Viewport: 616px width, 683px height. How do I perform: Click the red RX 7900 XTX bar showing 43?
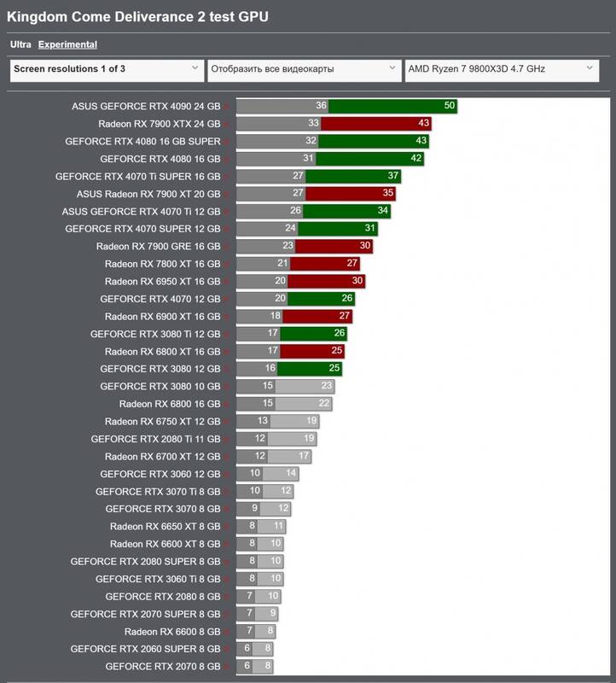(376, 124)
